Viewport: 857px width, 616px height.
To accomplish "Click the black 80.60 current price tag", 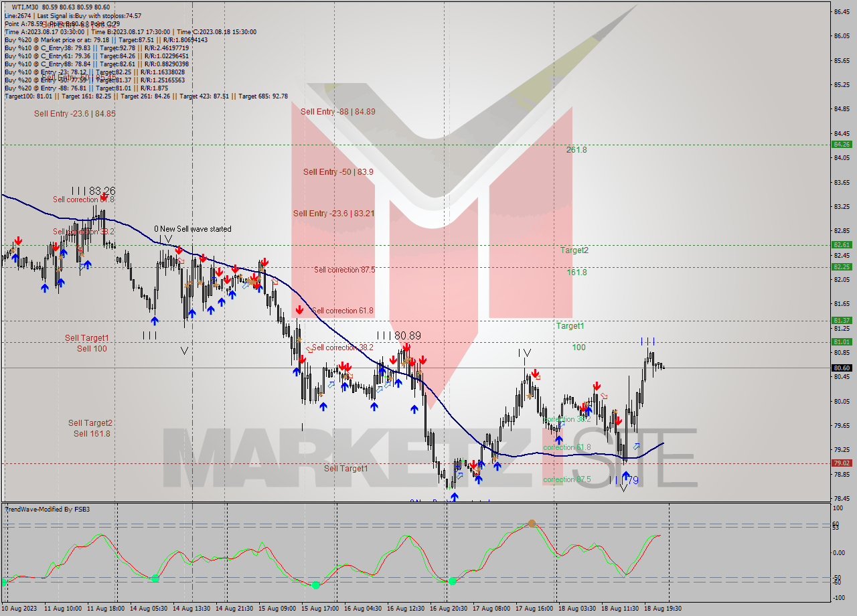I will pyautogui.click(x=842, y=368).
